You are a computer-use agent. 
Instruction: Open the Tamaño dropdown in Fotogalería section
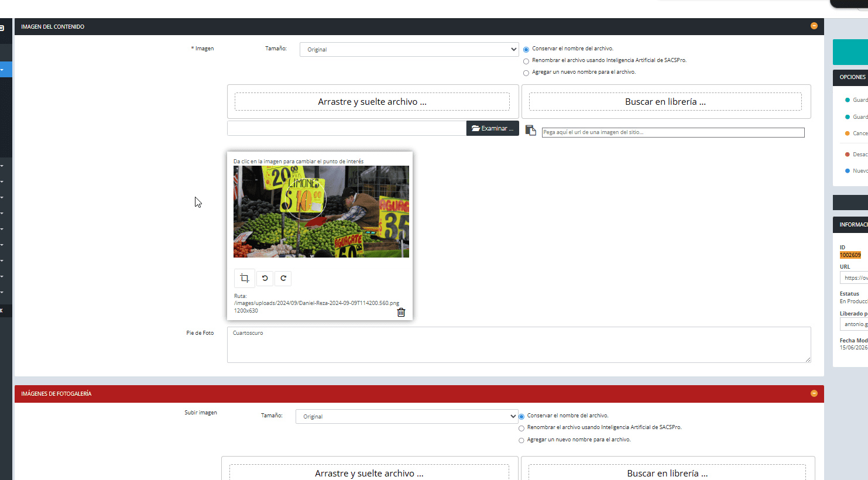[x=407, y=416]
